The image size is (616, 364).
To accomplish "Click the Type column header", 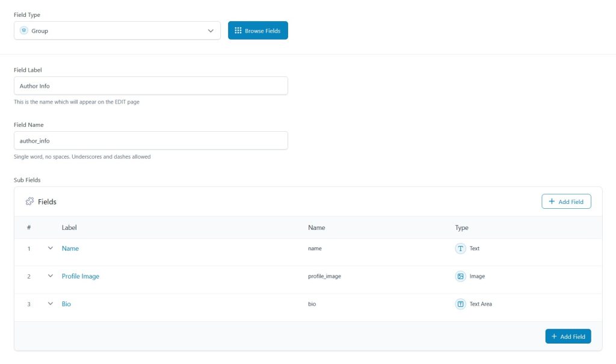I will 461,227.
